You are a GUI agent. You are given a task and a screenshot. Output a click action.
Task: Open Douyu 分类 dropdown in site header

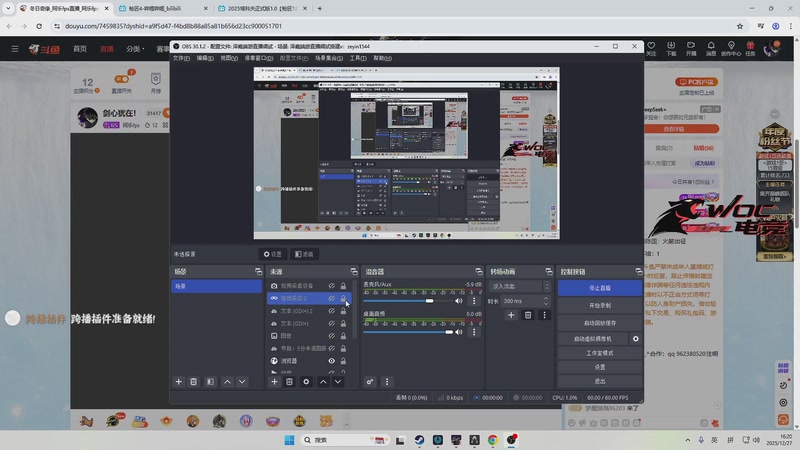point(135,49)
